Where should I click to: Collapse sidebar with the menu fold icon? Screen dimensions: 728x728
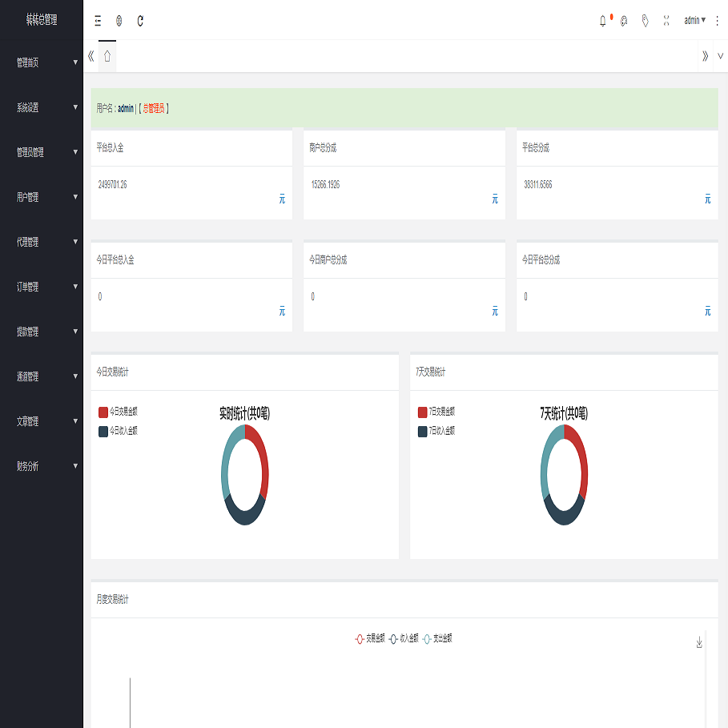pos(98,21)
